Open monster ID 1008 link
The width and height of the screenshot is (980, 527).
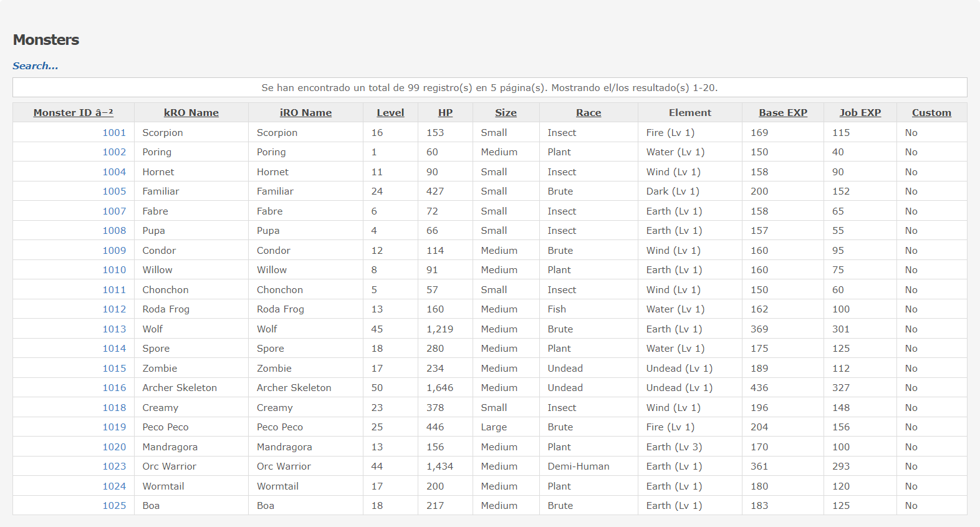[114, 231]
